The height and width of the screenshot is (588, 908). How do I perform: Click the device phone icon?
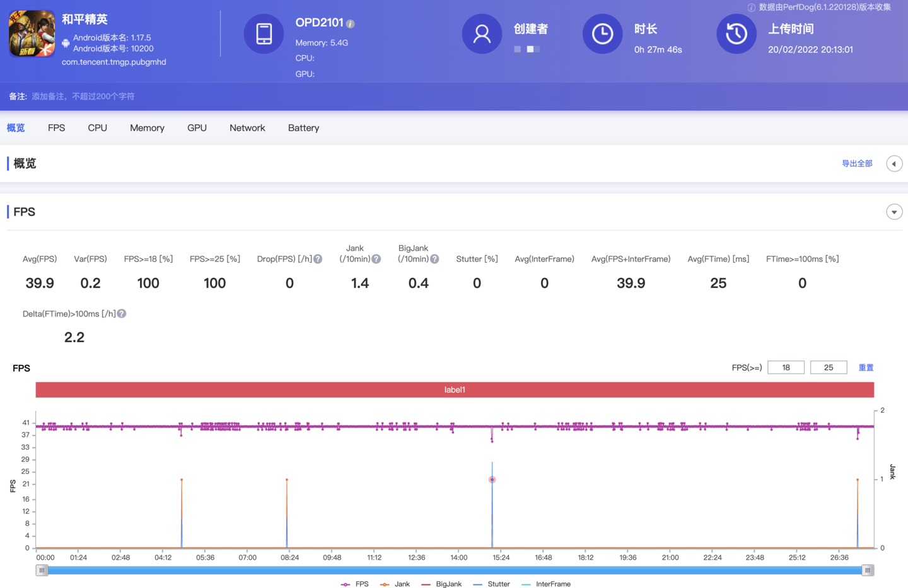coord(264,34)
